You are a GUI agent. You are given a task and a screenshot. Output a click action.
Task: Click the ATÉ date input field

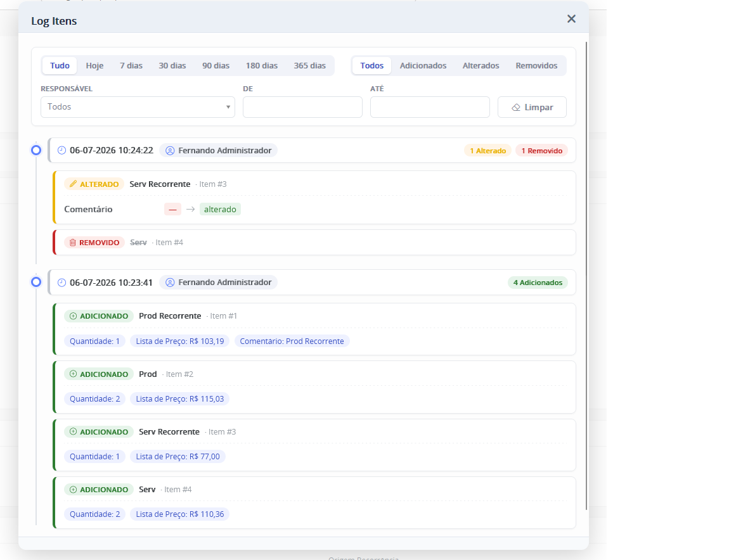(x=430, y=107)
